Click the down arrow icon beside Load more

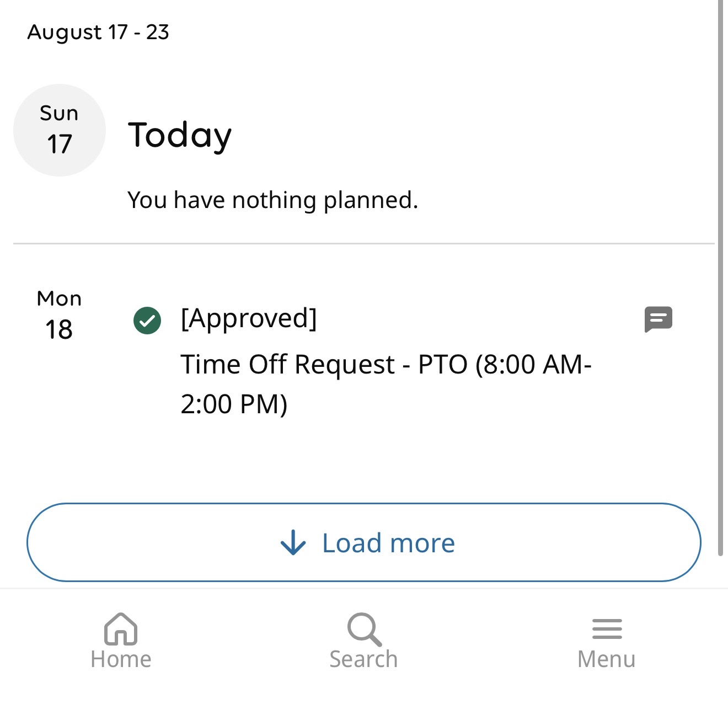click(293, 543)
